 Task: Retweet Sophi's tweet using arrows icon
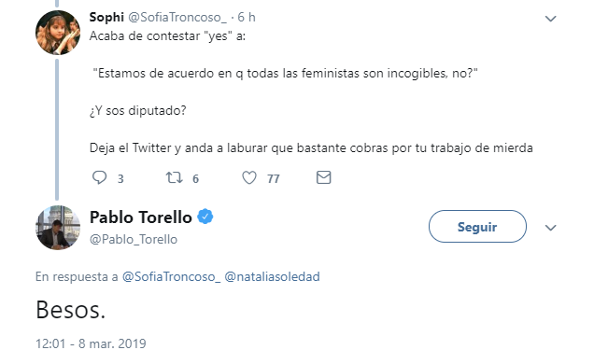175,177
